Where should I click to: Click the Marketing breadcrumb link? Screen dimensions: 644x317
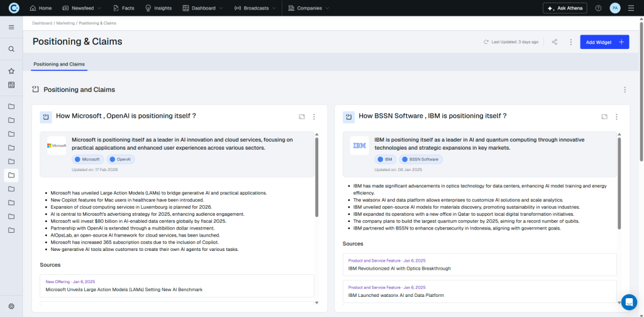pyautogui.click(x=65, y=23)
